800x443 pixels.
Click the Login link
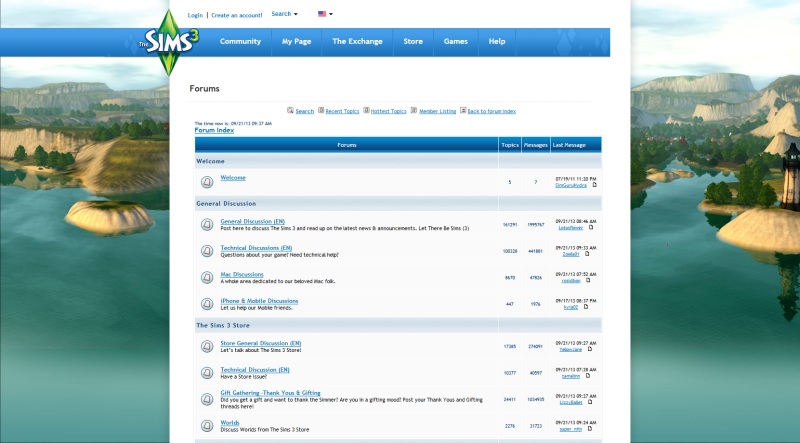tap(195, 15)
